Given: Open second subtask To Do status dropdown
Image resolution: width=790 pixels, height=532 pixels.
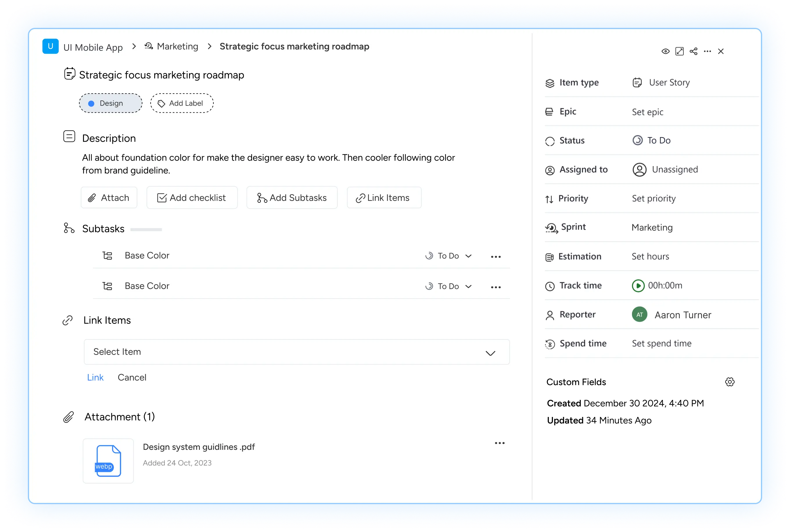Looking at the screenshot, I should [448, 286].
